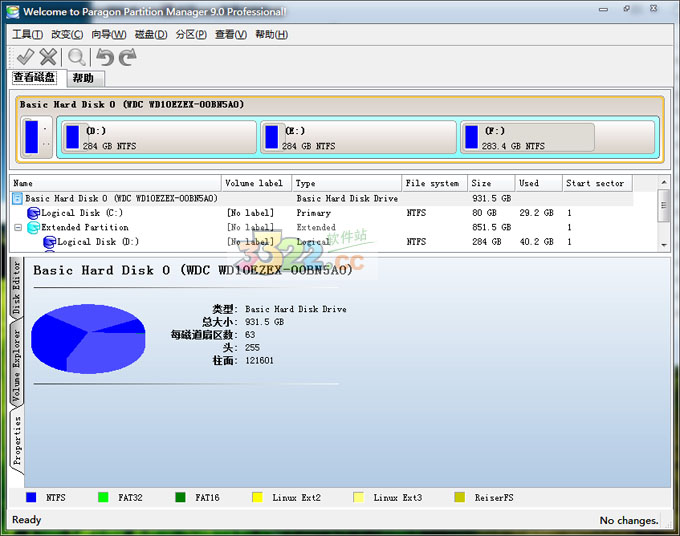Viewport: 680px width, 536px height.
Task: Click the FAT16 dark green legend swatch
Action: (x=180, y=497)
